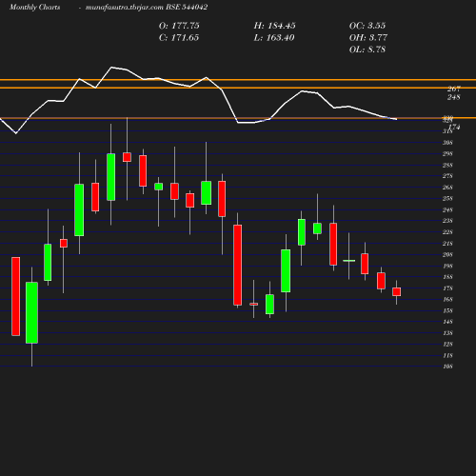476x476 pixels.
Task: Click the price axis label '228'
Action: (447, 232)
